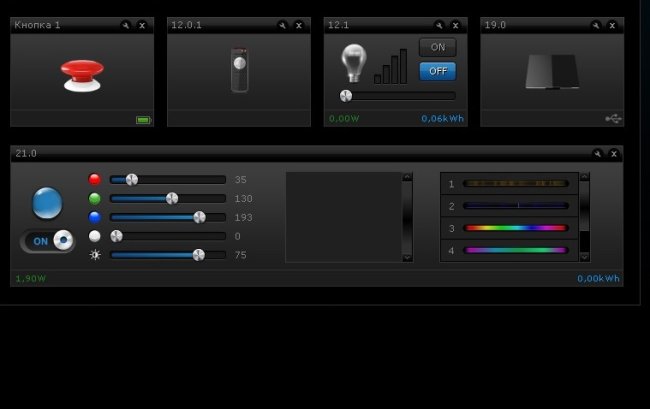The width and height of the screenshot is (650, 409).
Task: Click the dark device icon in panel 19.0
Action: pos(552,71)
